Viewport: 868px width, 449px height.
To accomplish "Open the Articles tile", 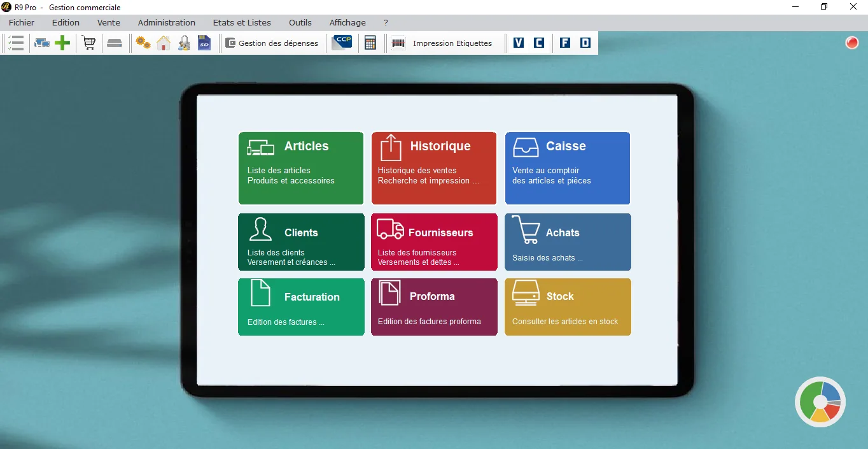I will [301, 168].
